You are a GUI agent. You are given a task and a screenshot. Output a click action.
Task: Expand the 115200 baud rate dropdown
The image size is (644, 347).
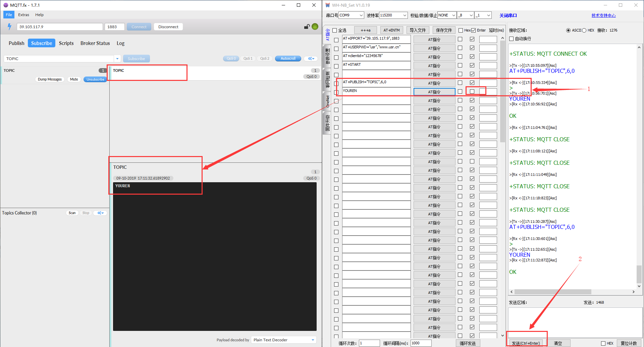click(405, 15)
